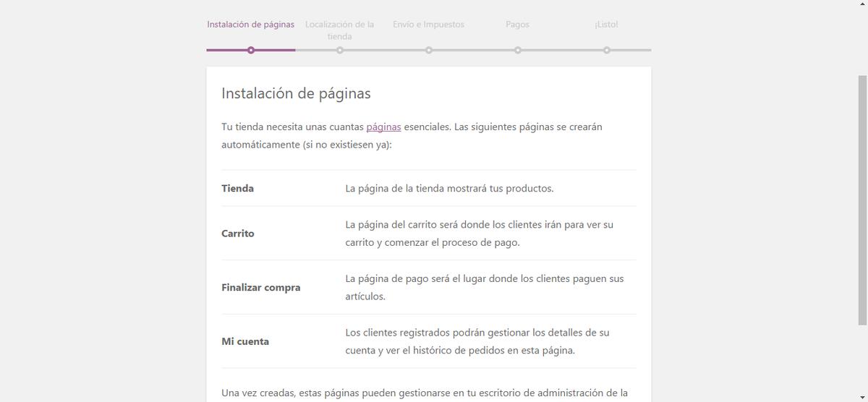Click the 'Instalación de páginas' card heading
868x402 pixels.
coord(296,93)
